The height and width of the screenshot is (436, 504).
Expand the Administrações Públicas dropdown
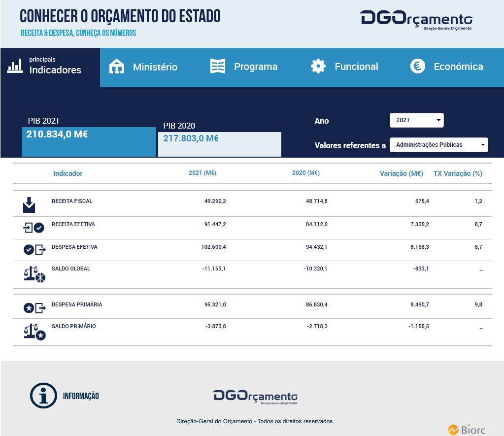[x=438, y=145]
